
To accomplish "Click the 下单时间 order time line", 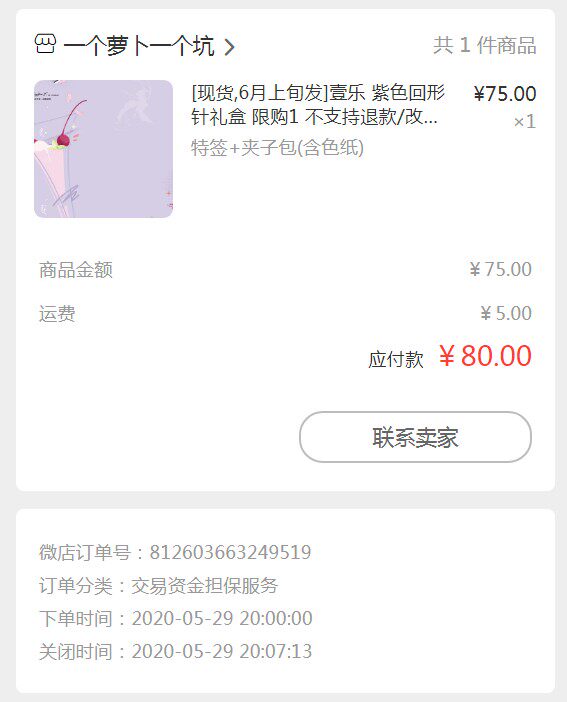I will point(176,619).
